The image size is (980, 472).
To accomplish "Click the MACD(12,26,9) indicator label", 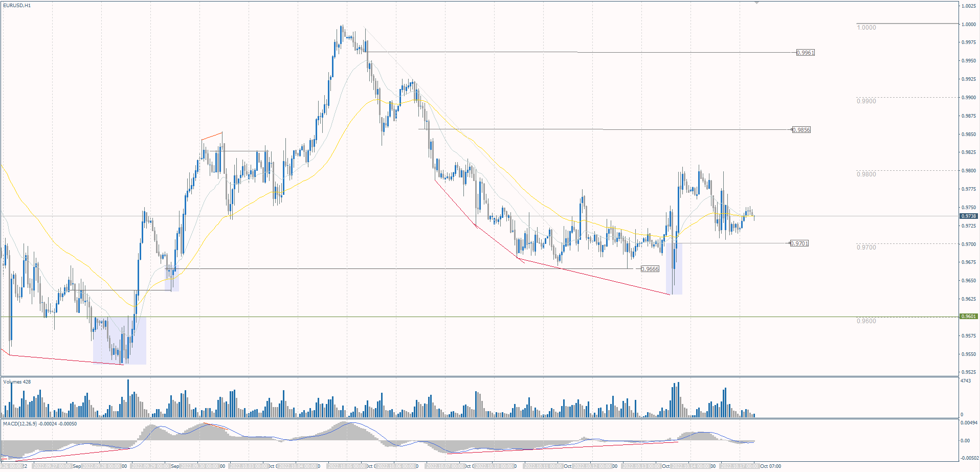I will pos(40,424).
